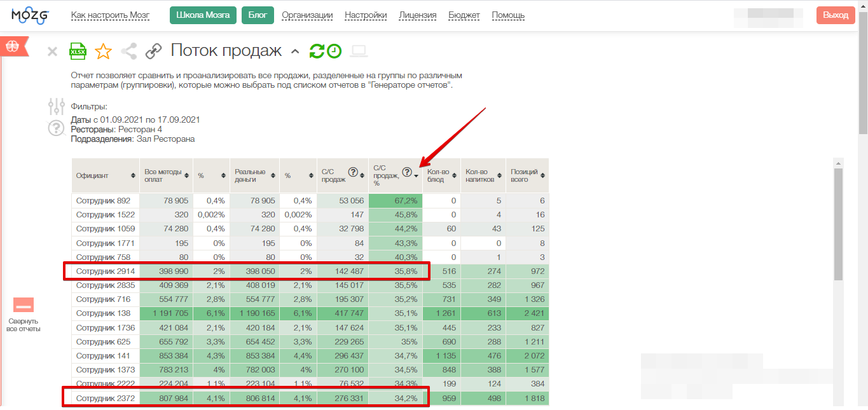The image size is (868, 410).
Task: Sort by Кол-во блюд column
Action: 454,175
